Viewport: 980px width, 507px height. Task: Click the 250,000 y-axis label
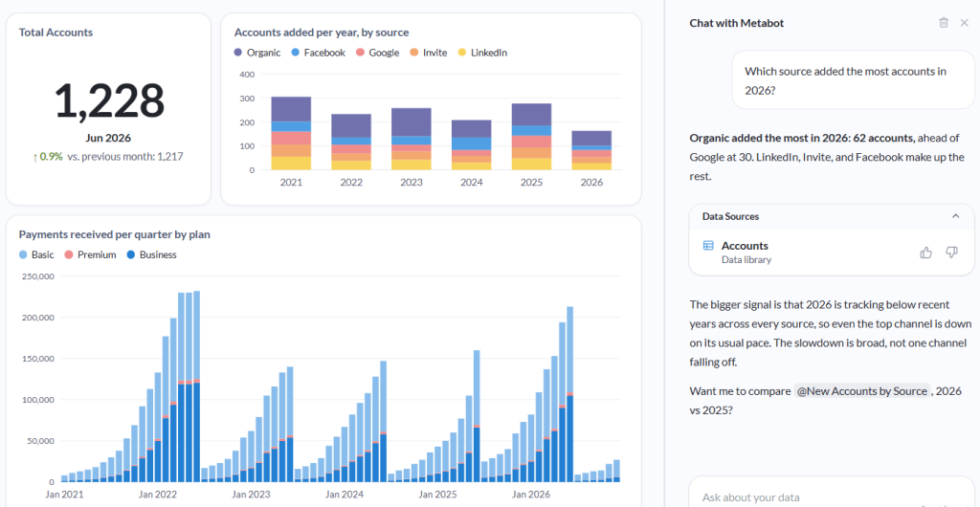37,276
